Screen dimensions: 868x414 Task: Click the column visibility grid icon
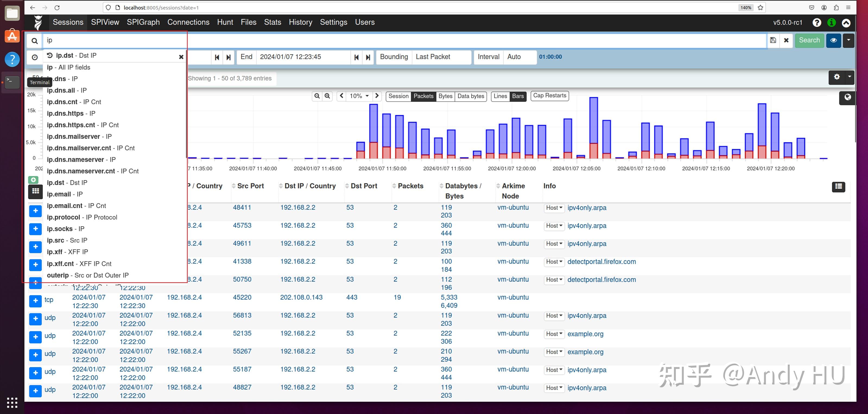[35, 191]
